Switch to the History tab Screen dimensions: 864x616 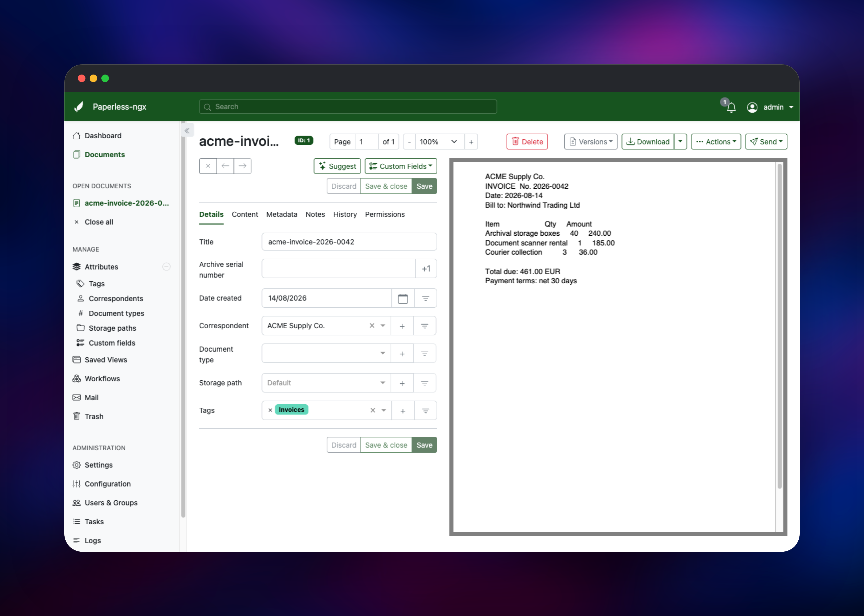coord(345,215)
